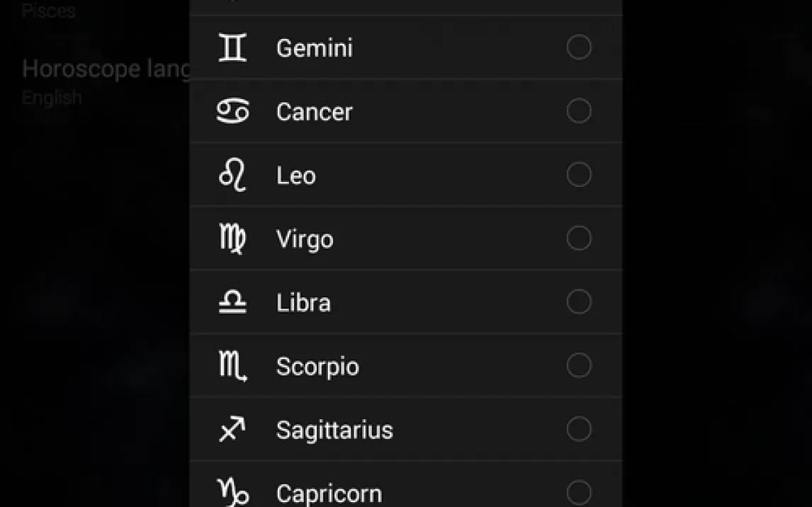Click the Virgo zodiac symbol icon
The width and height of the screenshot is (812, 507).
point(232,239)
